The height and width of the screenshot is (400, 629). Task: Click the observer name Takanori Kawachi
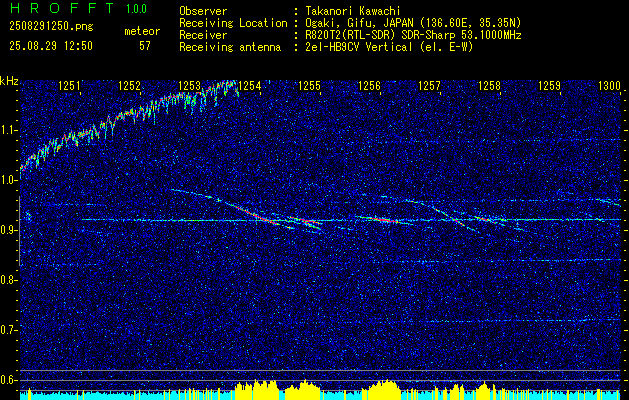[353, 11]
